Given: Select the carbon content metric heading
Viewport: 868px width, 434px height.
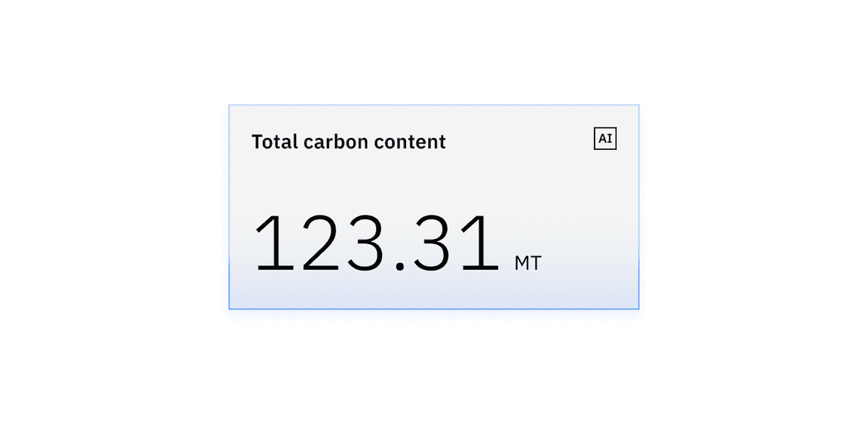Looking at the screenshot, I should [x=349, y=142].
